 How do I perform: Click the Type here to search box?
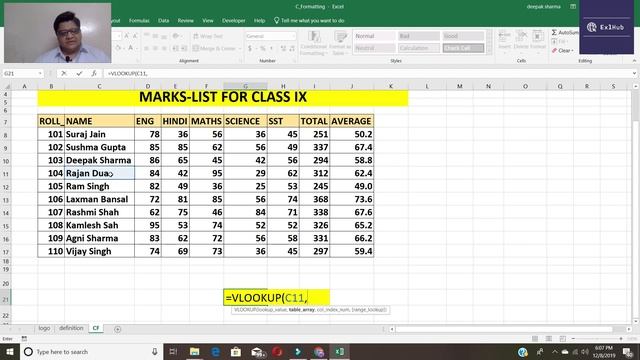(91, 352)
